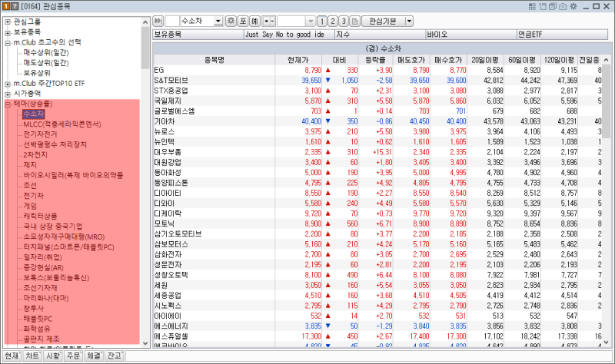Sort by the 종목명 column header
Image resolution: width=615 pixels, height=364 pixels.
[214, 60]
